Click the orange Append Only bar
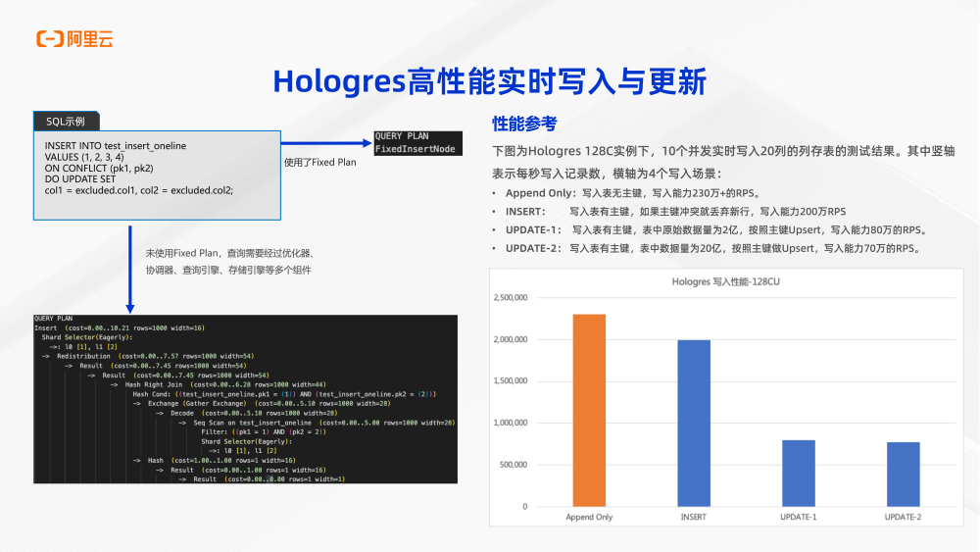The width and height of the screenshot is (980, 552). pos(589,410)
